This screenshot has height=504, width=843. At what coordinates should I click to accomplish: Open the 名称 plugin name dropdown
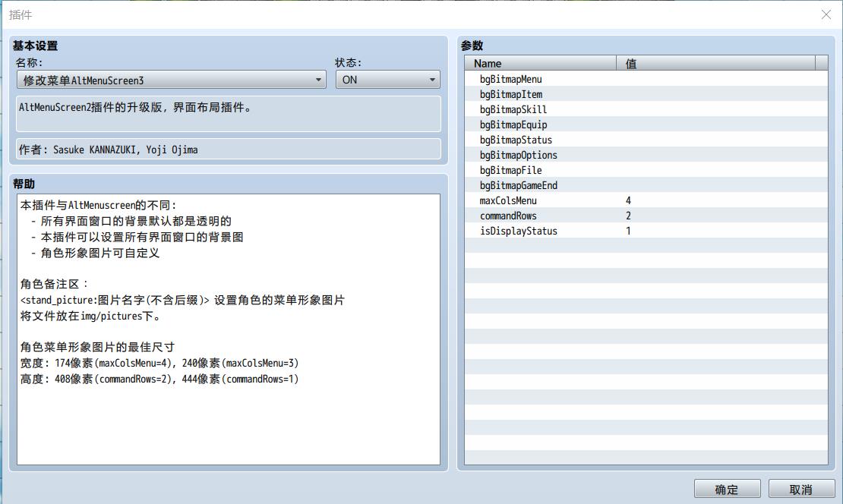click(172, 80)
